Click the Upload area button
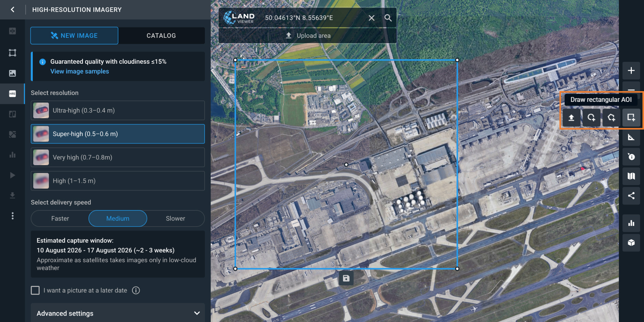This screenshot has height=322, width=644. [x=308, y=35]
